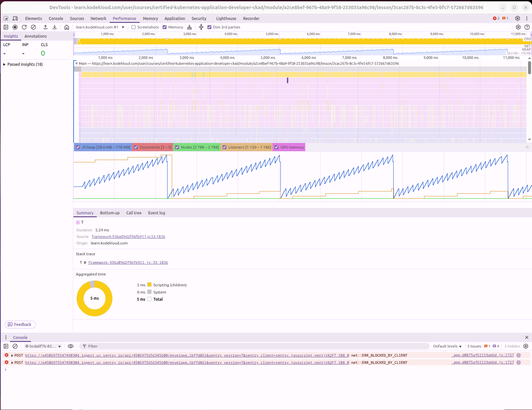Image resolution: width=532 pixels, height=410 pixels.
Task: Open the console drawer three-dot menu
Action: (6, 337)
